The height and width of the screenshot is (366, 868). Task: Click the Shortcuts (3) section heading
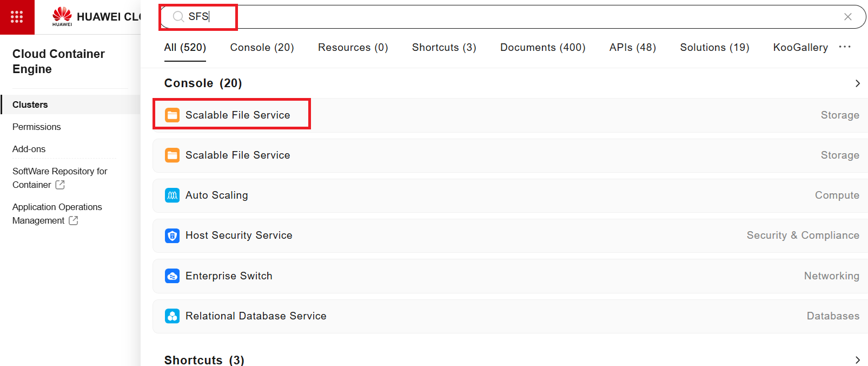pos(204,360)
